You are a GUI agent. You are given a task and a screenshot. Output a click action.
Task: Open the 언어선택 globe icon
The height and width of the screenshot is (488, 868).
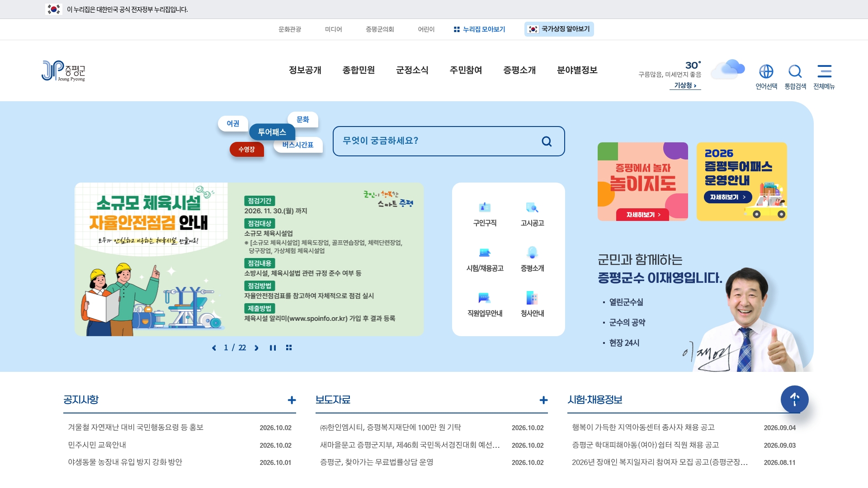click(x=766, y=71)
